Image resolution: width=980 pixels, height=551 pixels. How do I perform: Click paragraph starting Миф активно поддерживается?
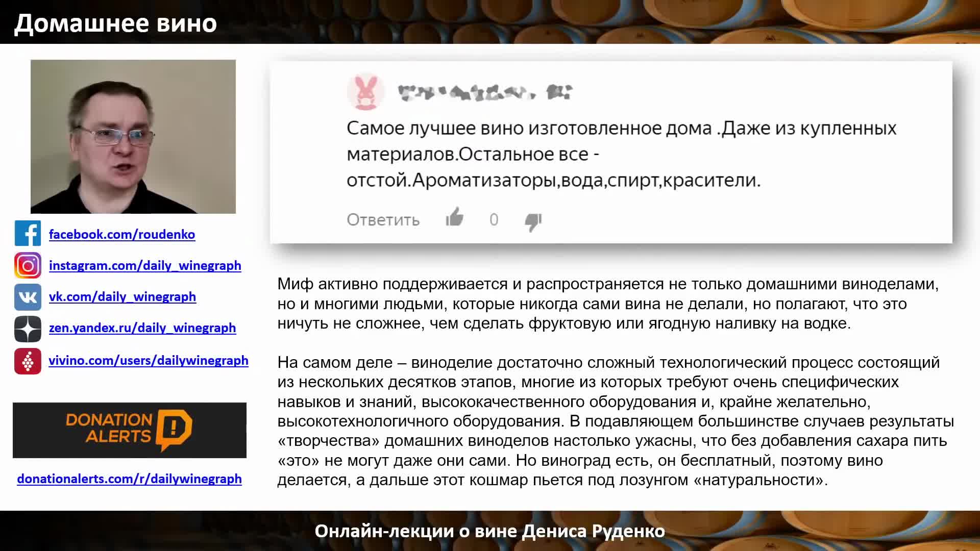click(608, 304)
